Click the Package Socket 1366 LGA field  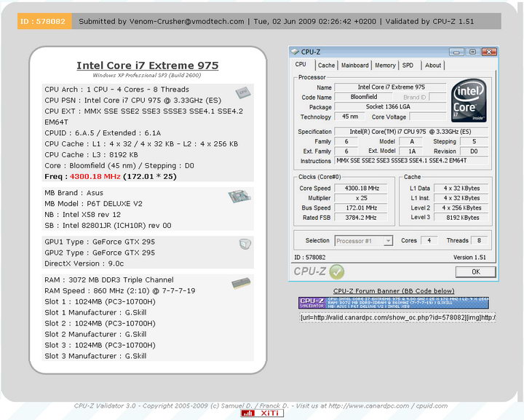(x=390, y=107)
